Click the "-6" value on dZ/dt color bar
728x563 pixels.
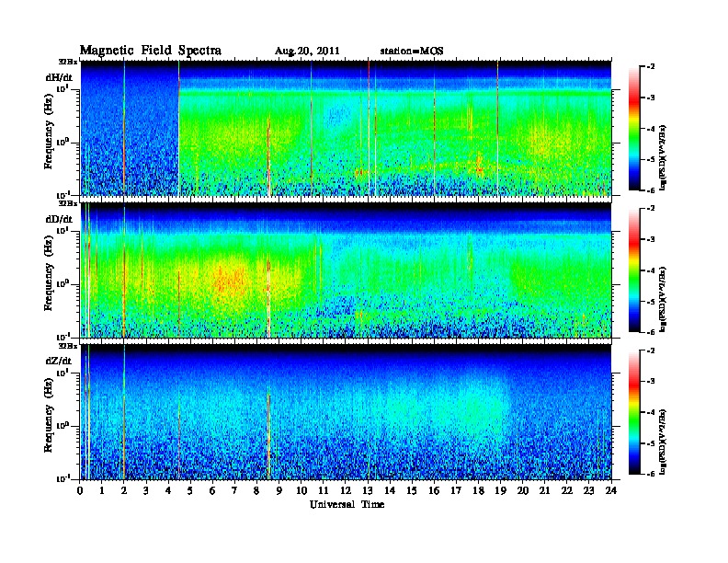coord(651,474)
